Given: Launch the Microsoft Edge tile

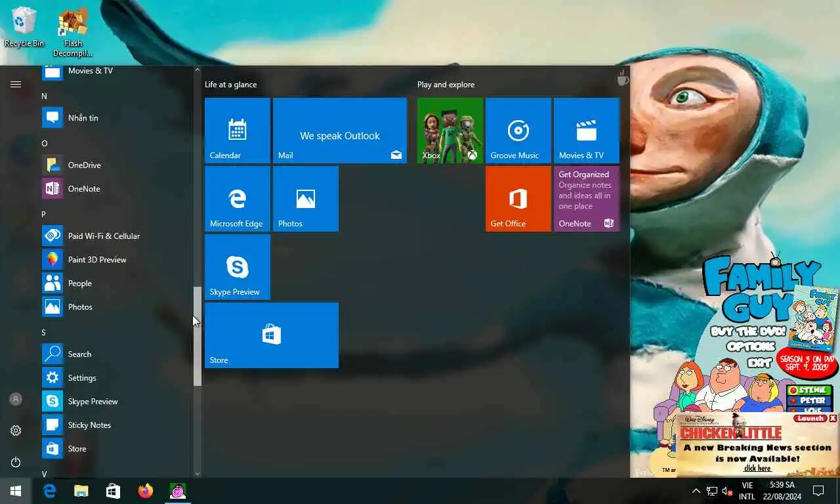Looking at the screenshot, I should coord(238,199).
